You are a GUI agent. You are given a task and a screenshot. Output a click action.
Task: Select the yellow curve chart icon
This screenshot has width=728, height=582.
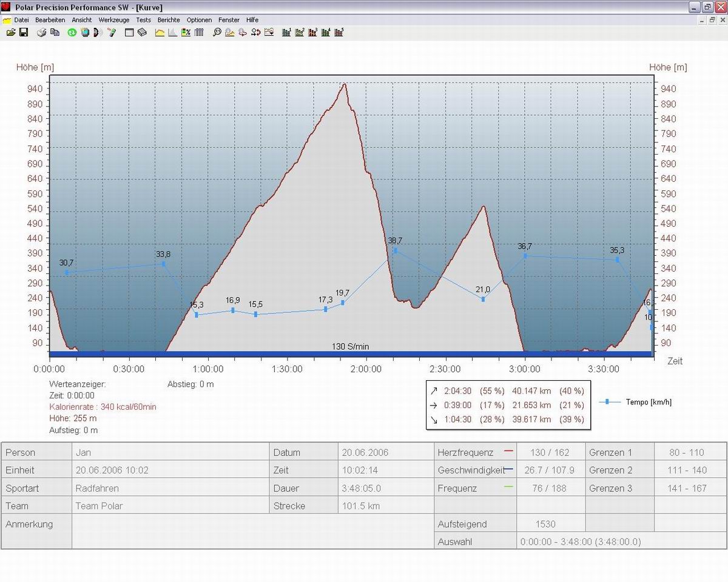pos(160,32)
